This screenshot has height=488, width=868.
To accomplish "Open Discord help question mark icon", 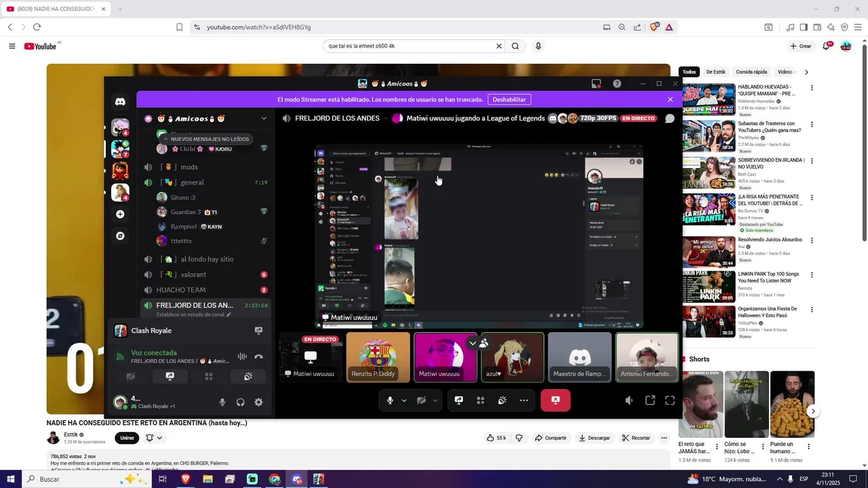I will [616, 83].
